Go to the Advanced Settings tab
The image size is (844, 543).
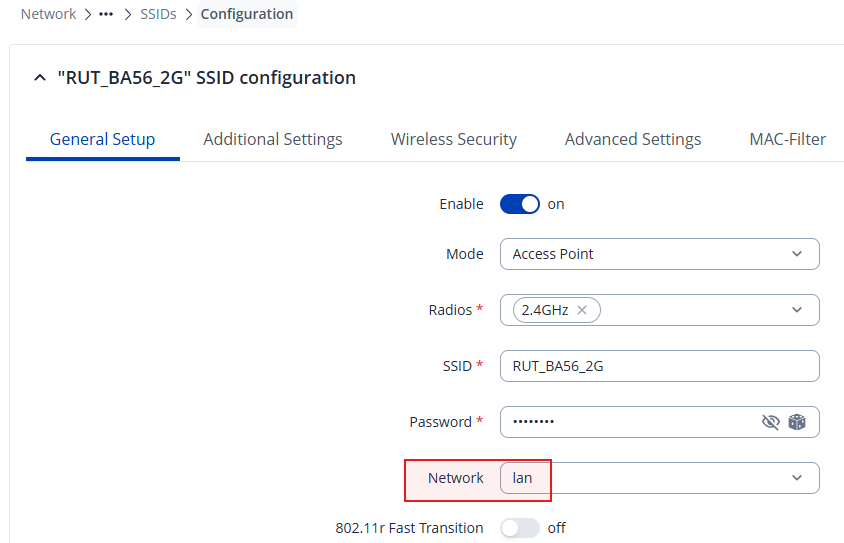(633, 139)
